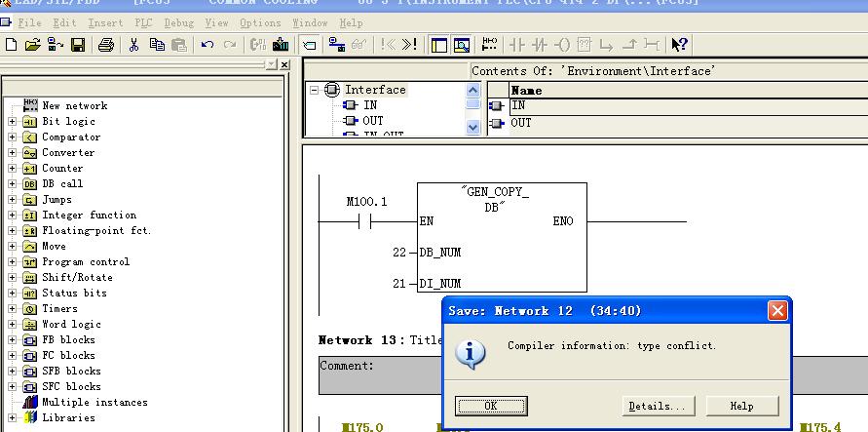The width and height of the screenshot is (868, 432).
Task: Open the Debug menu
Action: [x=179, y=23]
